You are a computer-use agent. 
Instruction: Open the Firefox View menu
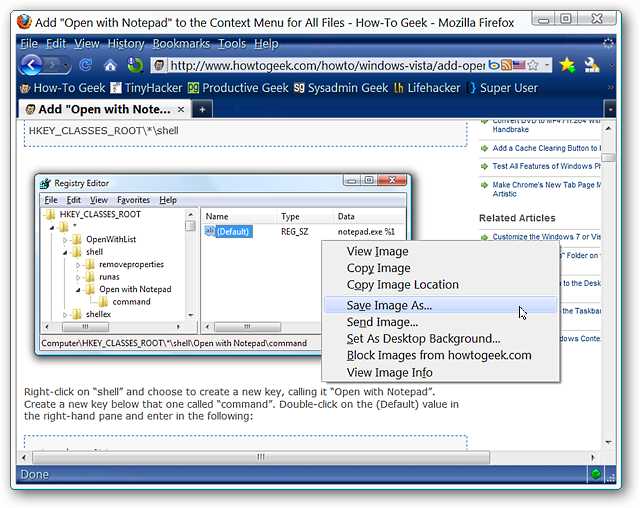pyautogui.click(x=87, y=44)
